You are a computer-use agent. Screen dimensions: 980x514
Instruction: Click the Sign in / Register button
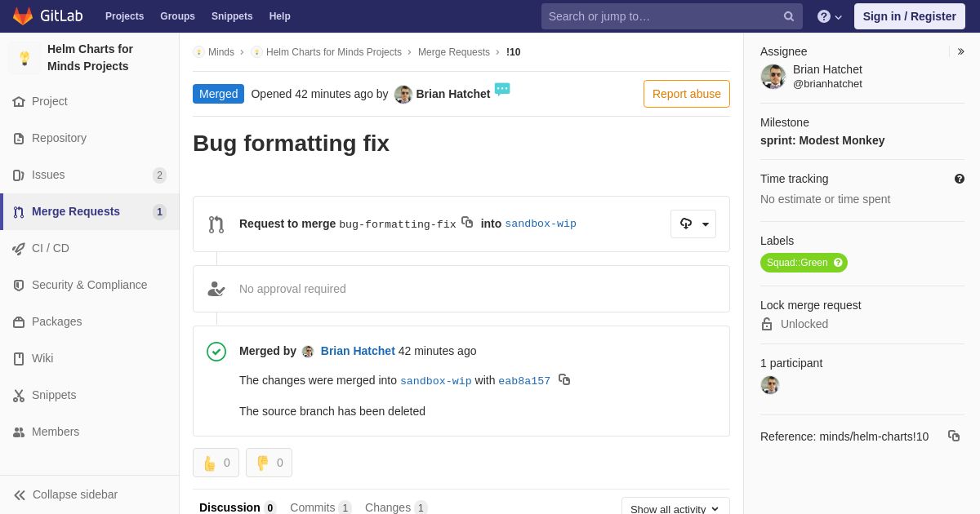point(910,16)
